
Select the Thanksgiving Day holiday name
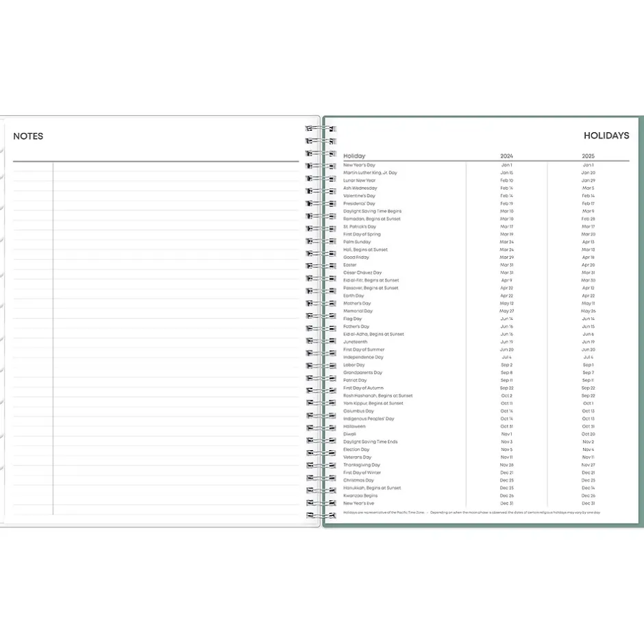tap(362, 465)
